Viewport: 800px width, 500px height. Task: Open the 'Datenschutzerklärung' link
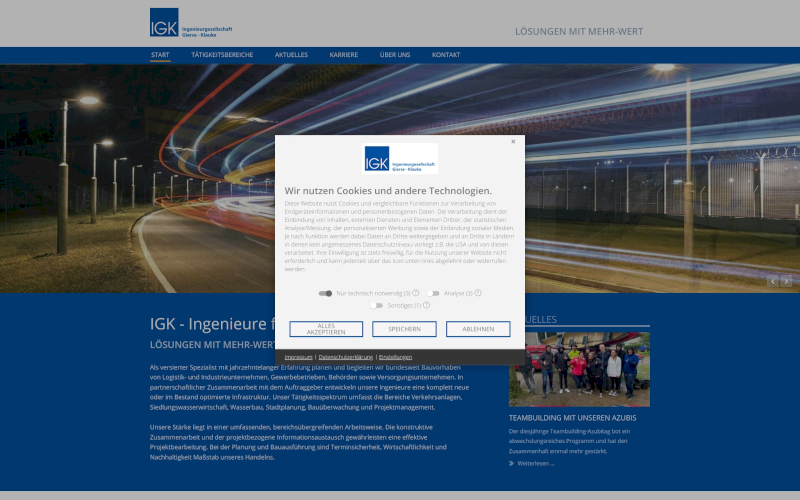(x=346, y=357)
